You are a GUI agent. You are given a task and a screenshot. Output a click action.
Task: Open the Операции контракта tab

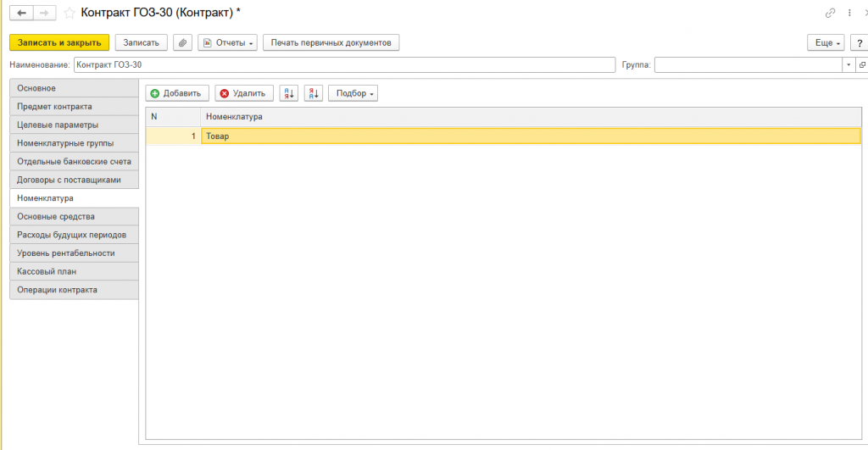point(75,290)
